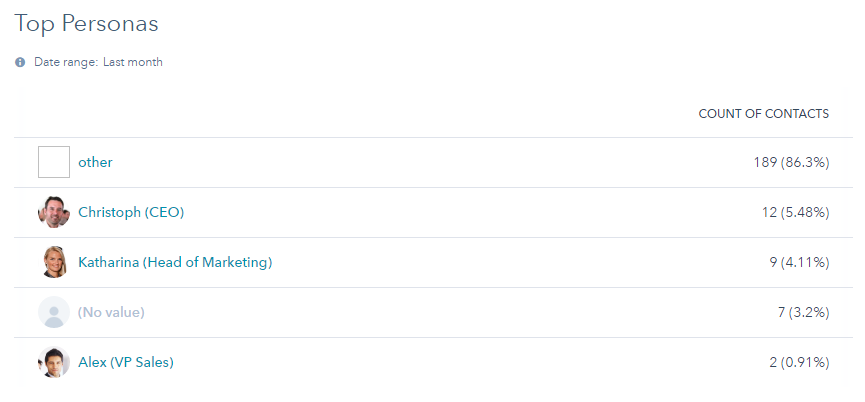Click the 9 (4.11%) contacts count

point(799,262)
